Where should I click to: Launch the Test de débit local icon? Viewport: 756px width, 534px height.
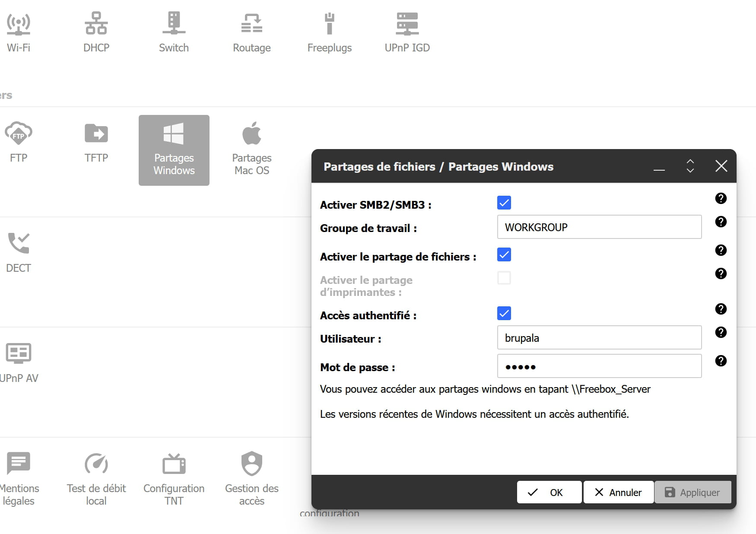tap(96, 479)
